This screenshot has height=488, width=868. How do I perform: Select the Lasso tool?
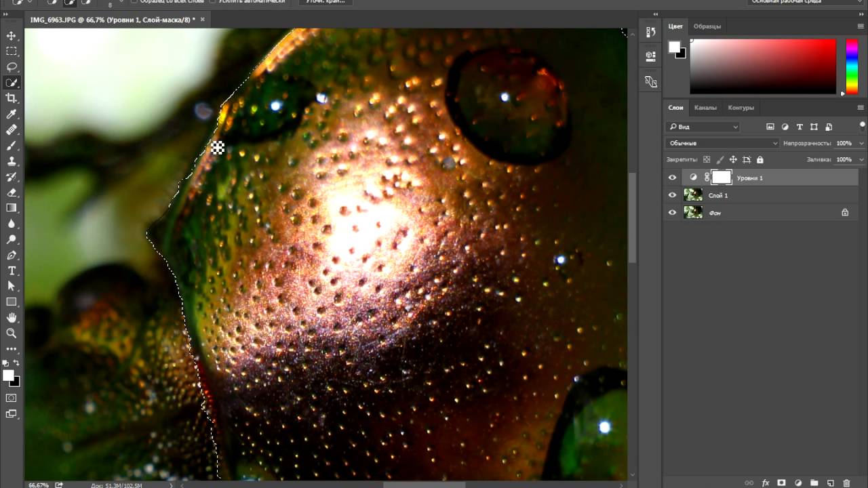pyautogui.click(x=12, y=66)
